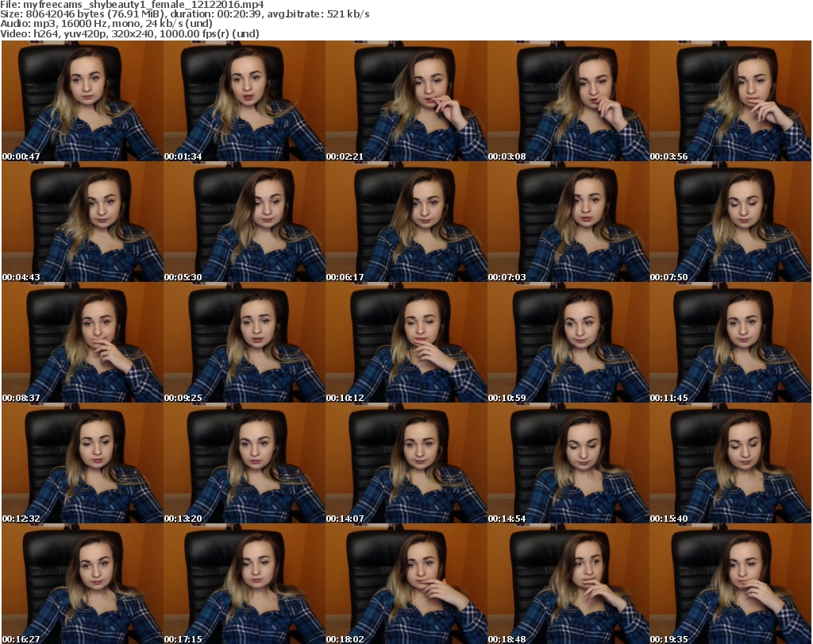Select the thumbnail stamped 00:09:25
Image resolution: width=813 pixels, height=644 pixels.
245,343
